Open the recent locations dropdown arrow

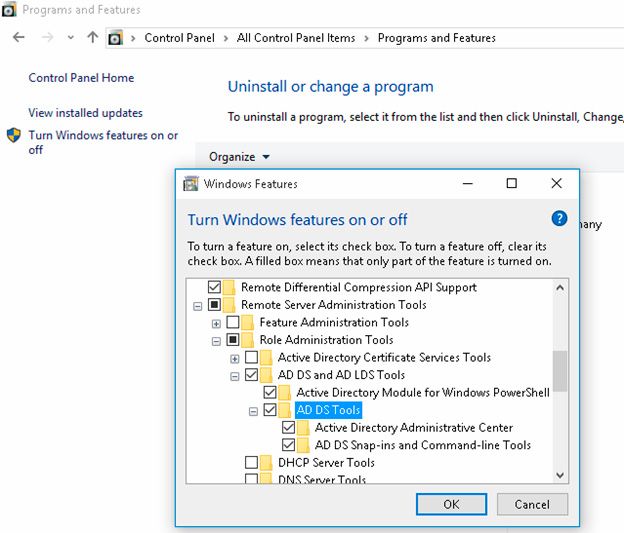tap(70, 38)
